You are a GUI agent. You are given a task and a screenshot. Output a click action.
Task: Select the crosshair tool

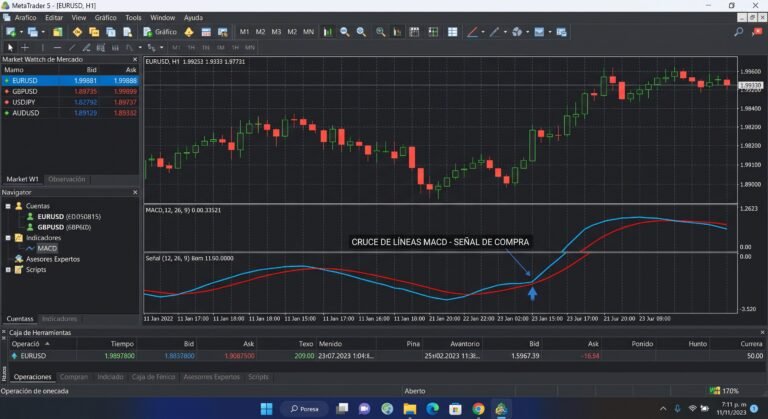[x=25, y=48]
